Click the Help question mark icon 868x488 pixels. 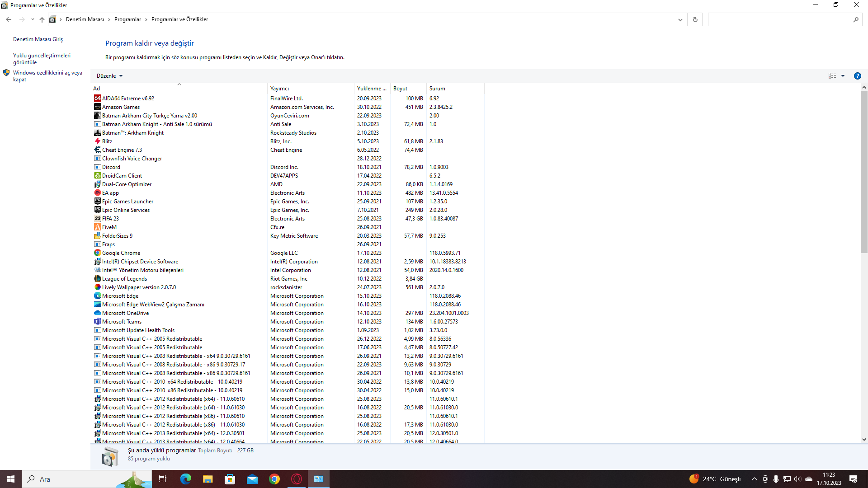click(858, 75)
